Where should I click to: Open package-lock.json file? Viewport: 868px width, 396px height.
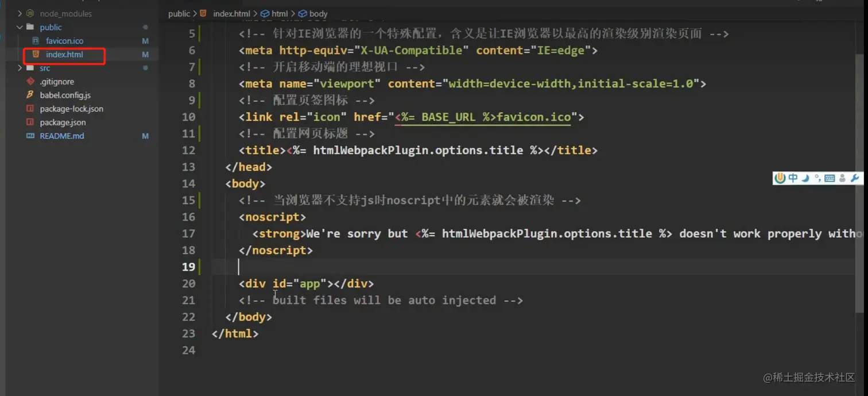click(x=71, y=109)
